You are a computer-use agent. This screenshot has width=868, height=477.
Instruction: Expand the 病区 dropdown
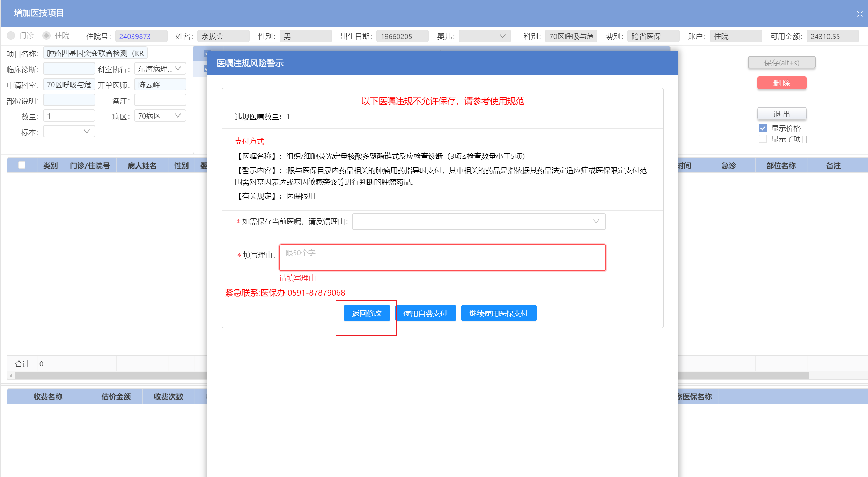pos(160,116)
